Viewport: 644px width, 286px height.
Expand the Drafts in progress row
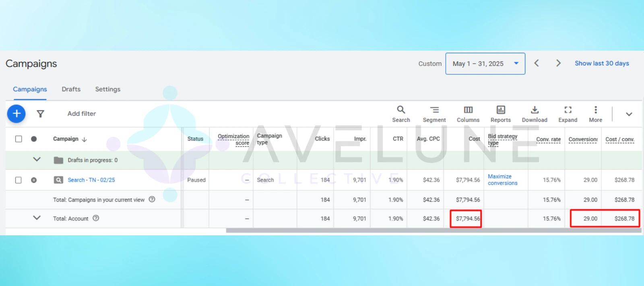37,159
